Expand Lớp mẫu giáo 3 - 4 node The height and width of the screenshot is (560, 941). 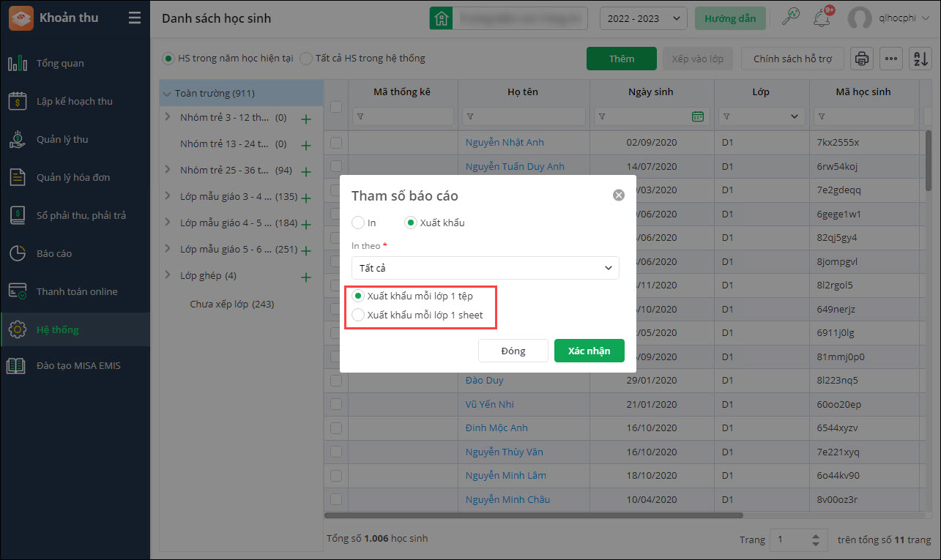click(168, 196)
